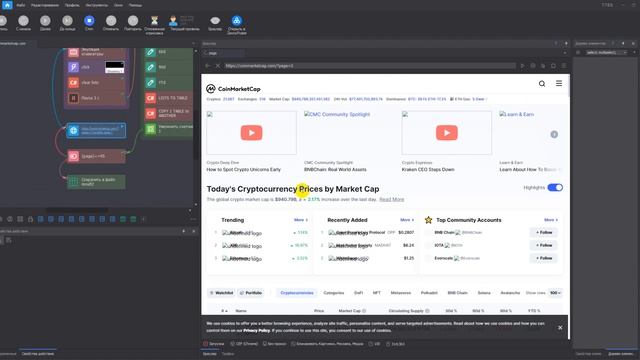The image size is (640, 360).
Task: Click the blue Stop button in the toolbar
Action: coord(89,21)
